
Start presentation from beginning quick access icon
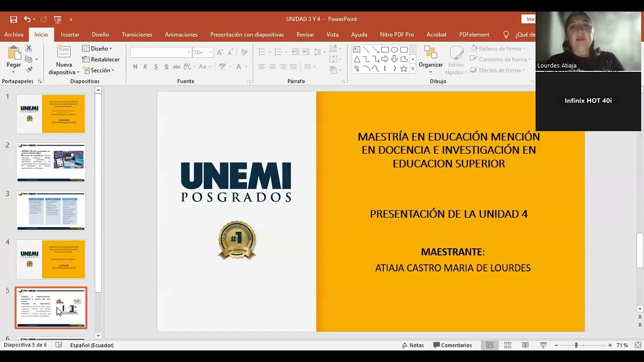[x=58, y=19]
